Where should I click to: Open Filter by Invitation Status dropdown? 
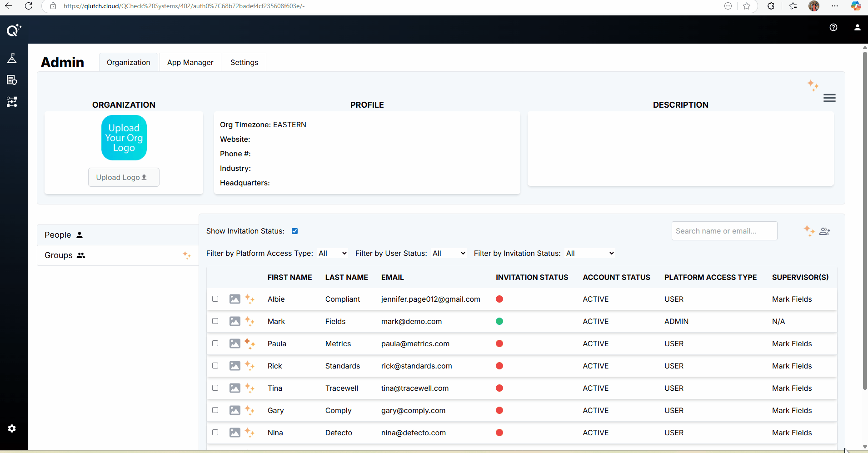pos(590,254)
